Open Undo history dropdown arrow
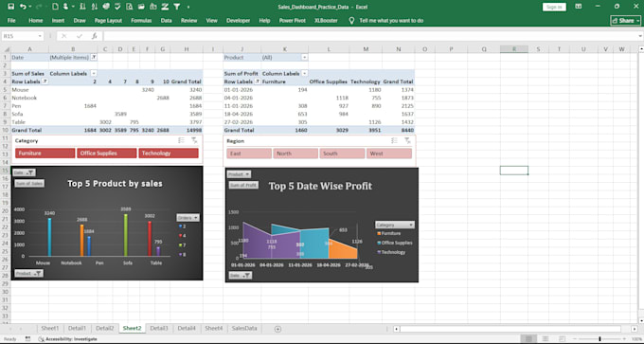 (31, 7)
